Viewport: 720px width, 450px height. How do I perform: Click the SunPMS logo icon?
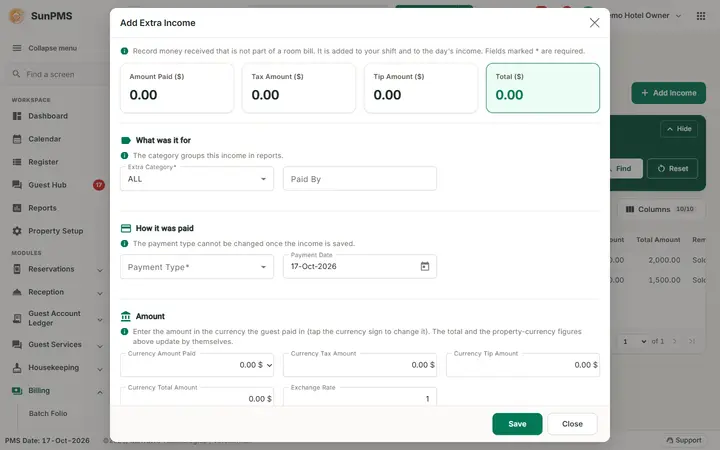pos(17,16)
